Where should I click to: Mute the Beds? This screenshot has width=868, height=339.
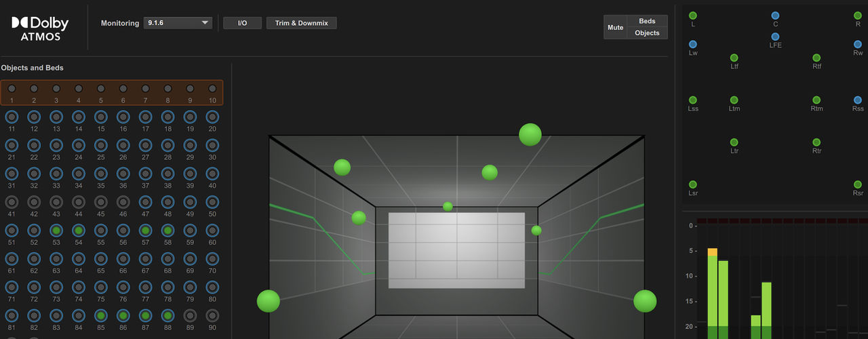647,21
